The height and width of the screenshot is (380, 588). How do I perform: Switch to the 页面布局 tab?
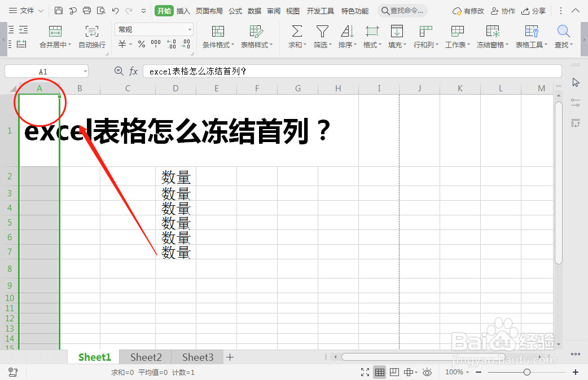point(209,11)
